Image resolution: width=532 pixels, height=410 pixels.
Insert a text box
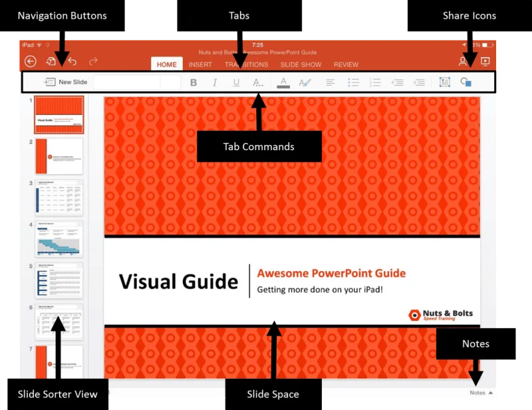[444, 82]
